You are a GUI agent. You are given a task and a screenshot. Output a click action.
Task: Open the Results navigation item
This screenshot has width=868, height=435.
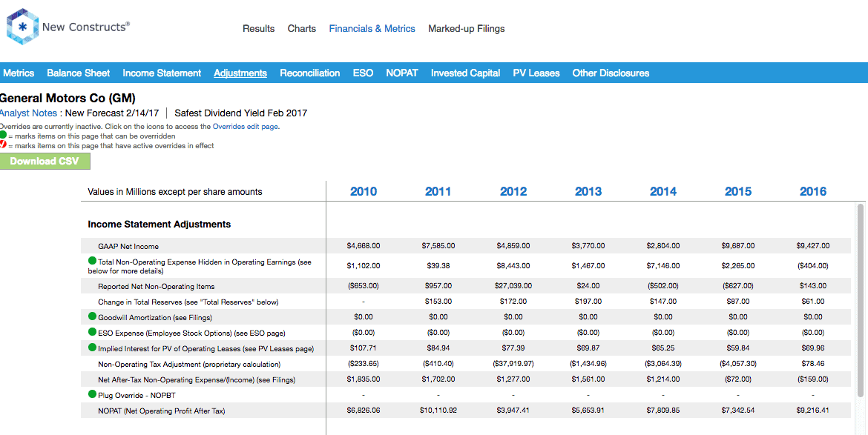258,29
